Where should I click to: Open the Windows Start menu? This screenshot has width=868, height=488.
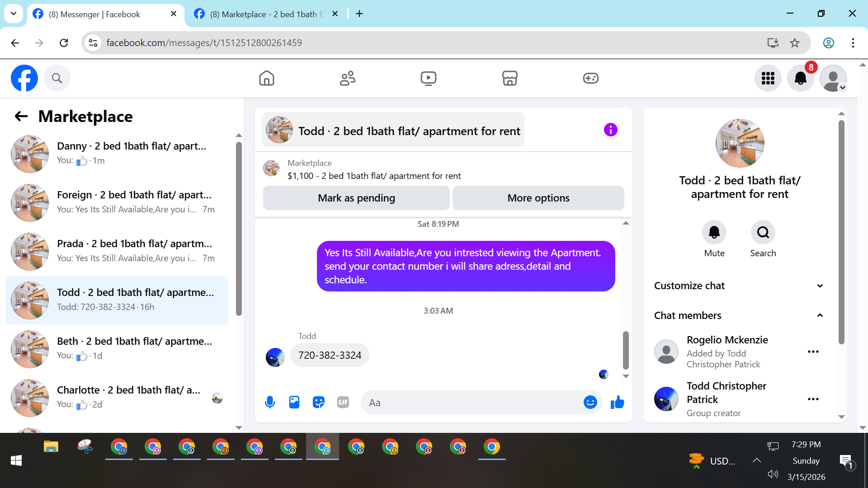pyautogui.click(x=16, y=460)
